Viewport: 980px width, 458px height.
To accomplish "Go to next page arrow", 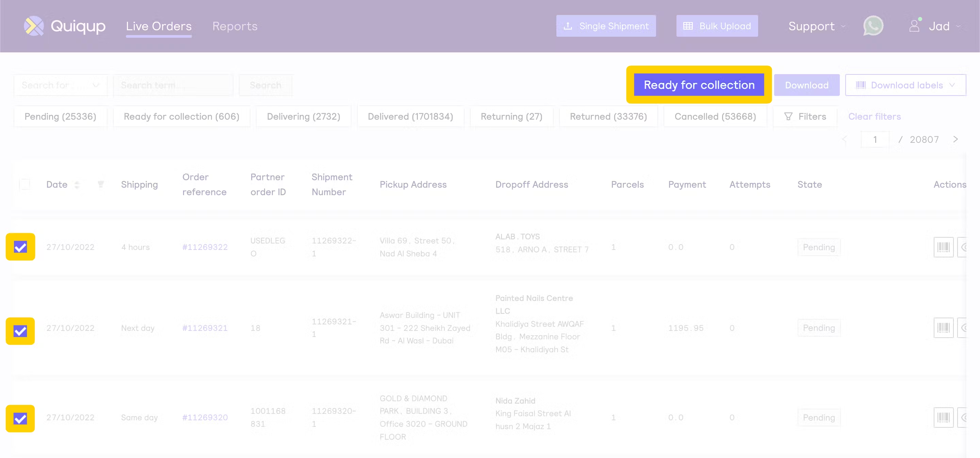I will click(955, 139).
